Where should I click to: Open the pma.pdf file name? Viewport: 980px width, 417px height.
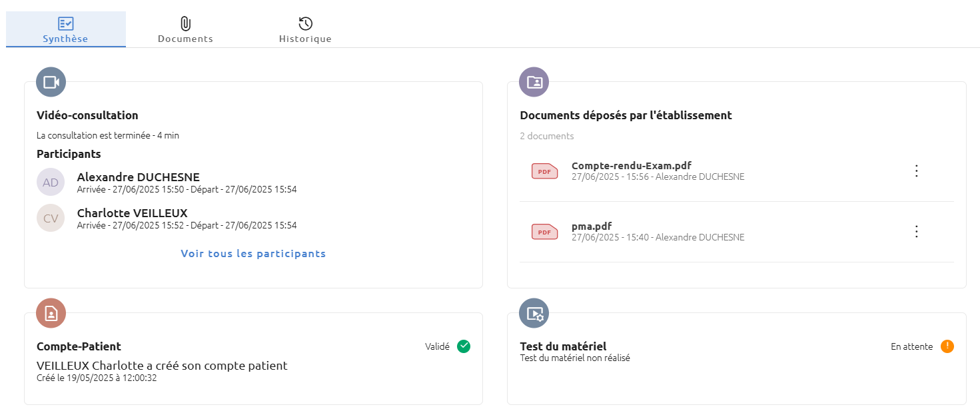pos(592,226)
